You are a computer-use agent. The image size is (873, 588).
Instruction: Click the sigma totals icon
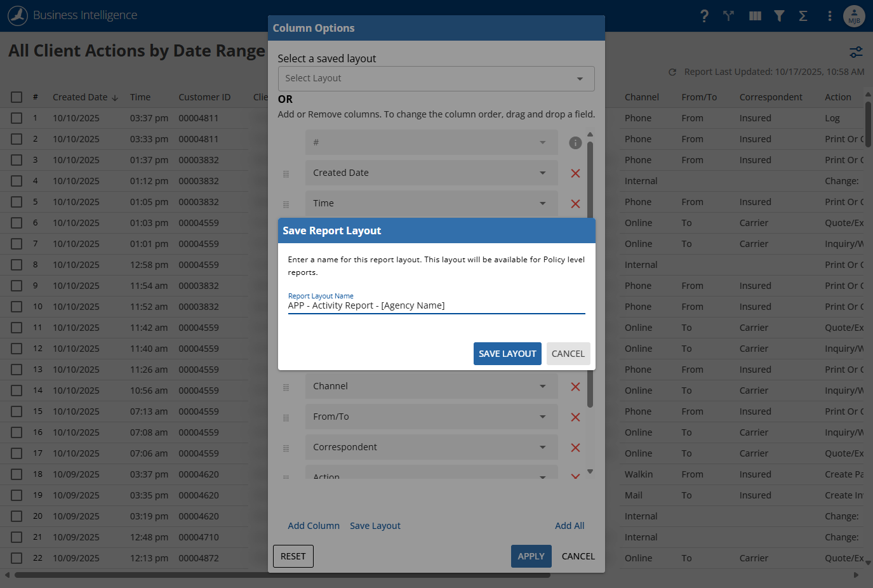[803, 16]
